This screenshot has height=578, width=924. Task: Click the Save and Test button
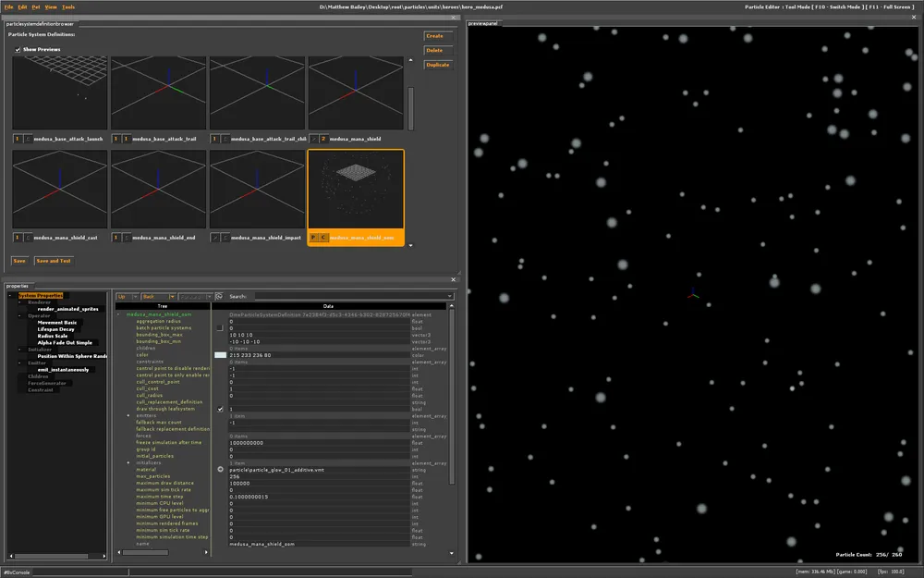[54, 261]
